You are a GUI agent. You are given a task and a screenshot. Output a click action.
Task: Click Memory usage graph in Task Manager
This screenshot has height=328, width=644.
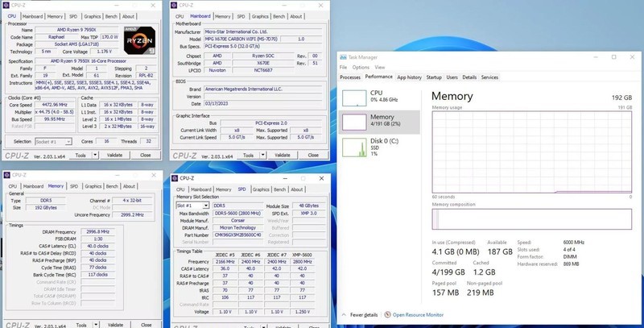click(531, 152)
